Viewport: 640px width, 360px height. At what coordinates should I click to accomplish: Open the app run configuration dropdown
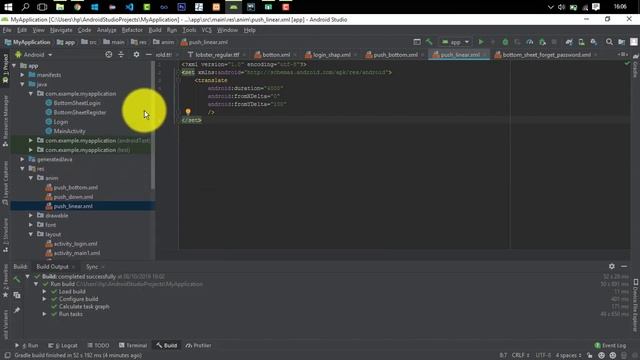pyautogui.click(x=456, y=42)
